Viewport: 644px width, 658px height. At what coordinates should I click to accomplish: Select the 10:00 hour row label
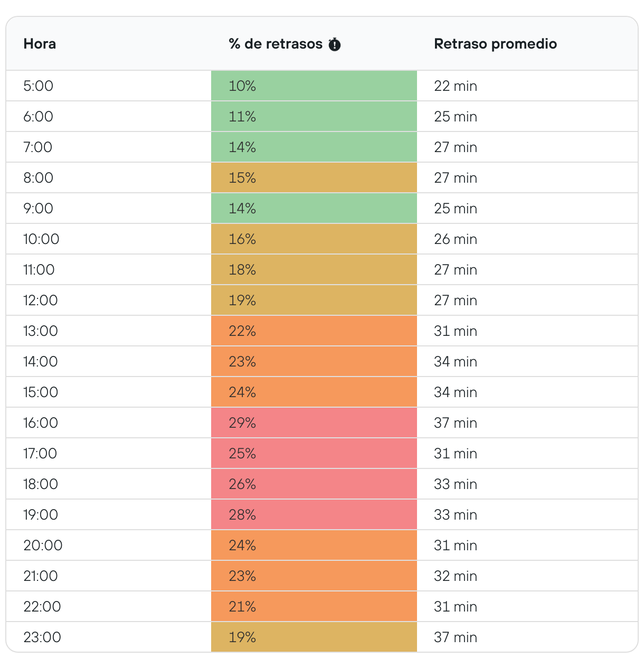[x=41, y=239]
